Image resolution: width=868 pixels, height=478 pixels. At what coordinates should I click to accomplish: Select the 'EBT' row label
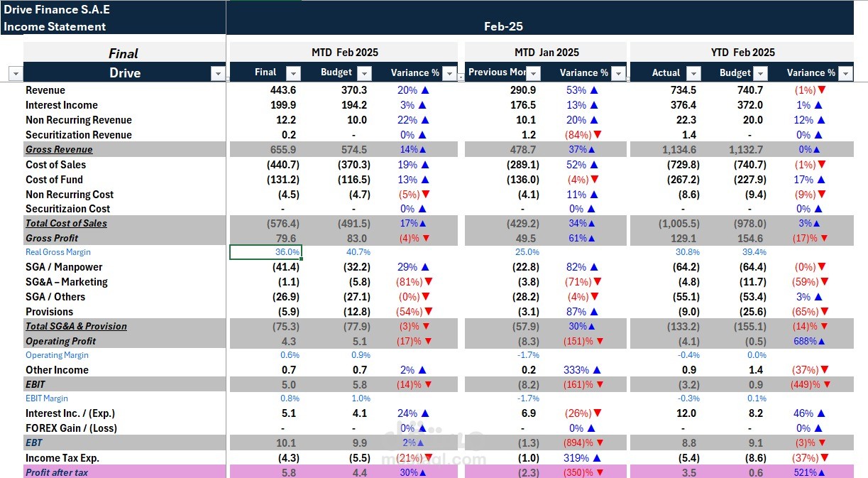click(34, 443)
